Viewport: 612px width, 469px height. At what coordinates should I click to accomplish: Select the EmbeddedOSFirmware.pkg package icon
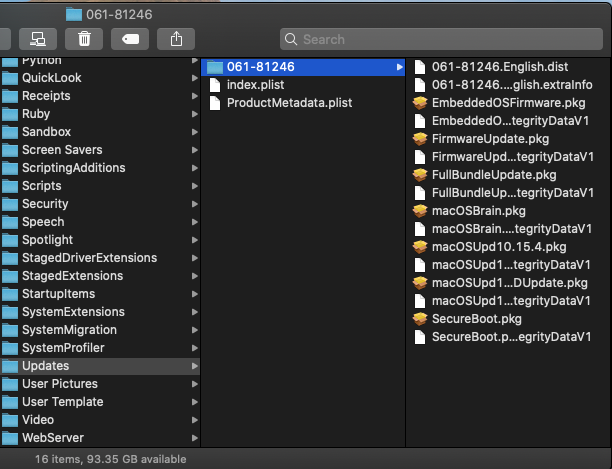point(420,103)
